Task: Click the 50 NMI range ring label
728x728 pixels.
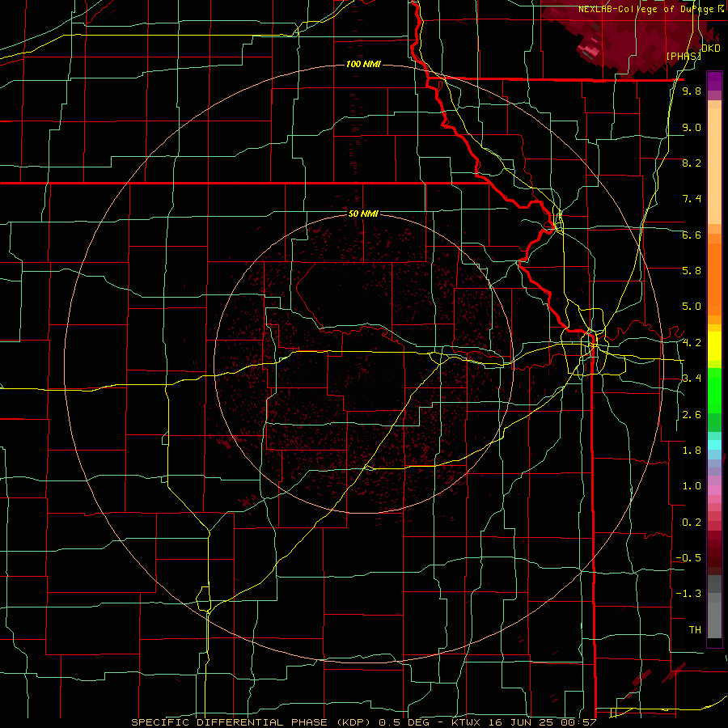Action: [363, 214]
